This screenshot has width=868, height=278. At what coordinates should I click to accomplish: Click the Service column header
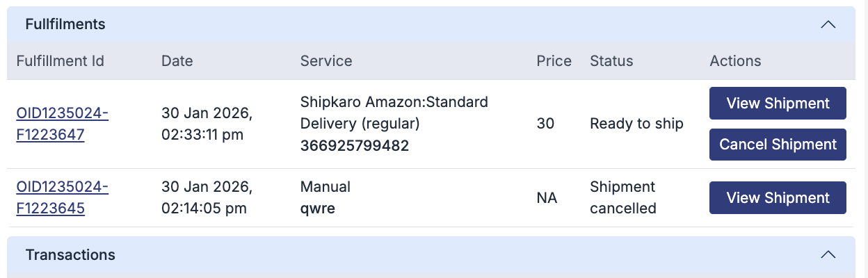326,60
